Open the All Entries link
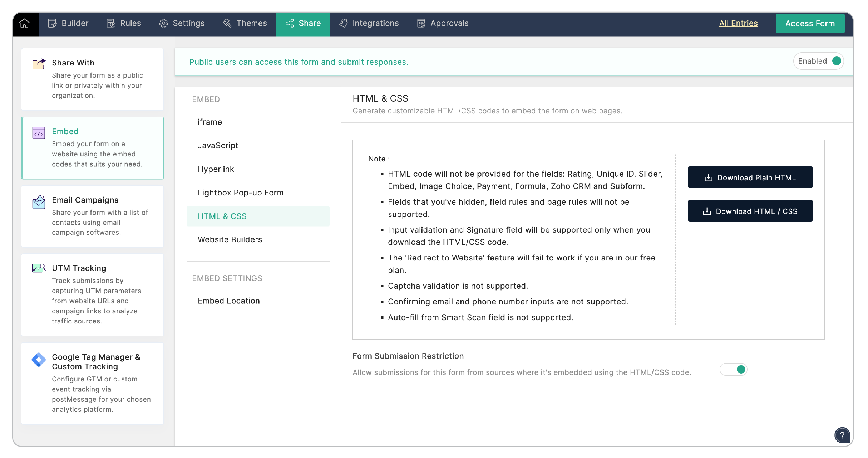 (738, 23)
